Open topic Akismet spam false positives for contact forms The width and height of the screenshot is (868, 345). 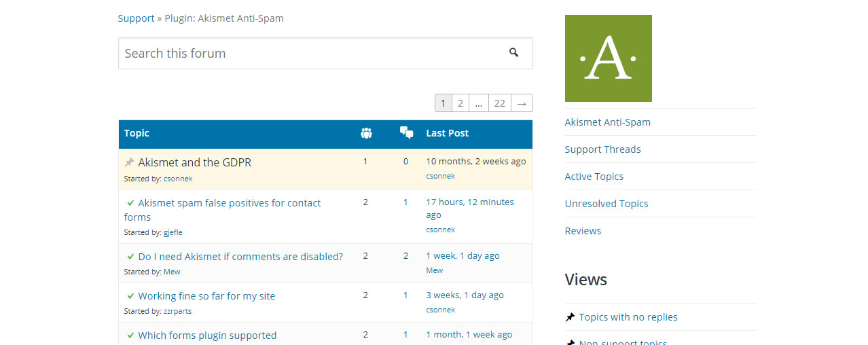click(222, 210)
